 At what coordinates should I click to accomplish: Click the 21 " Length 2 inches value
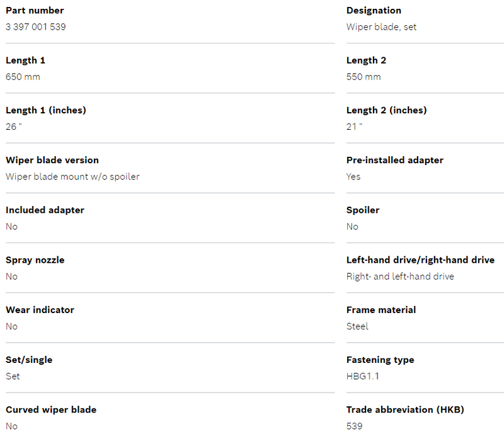(354, 127)
